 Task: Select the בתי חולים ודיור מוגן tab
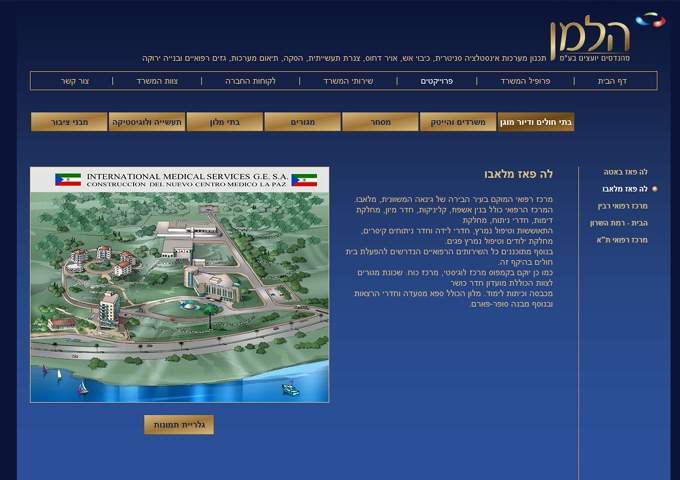tap(536, 122)
